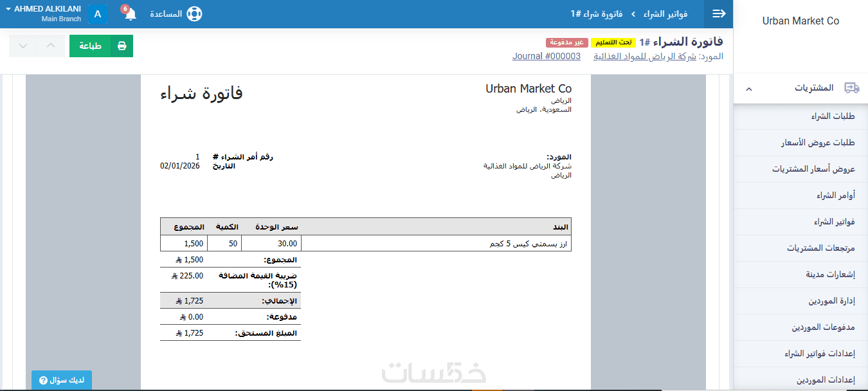
Task: Open طلبات الشراء menu item
Action: pos(800,116)
